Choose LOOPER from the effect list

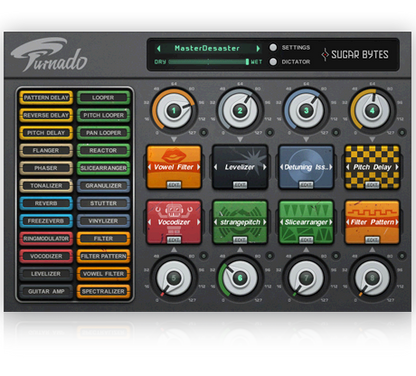click(x=103, y=98)
